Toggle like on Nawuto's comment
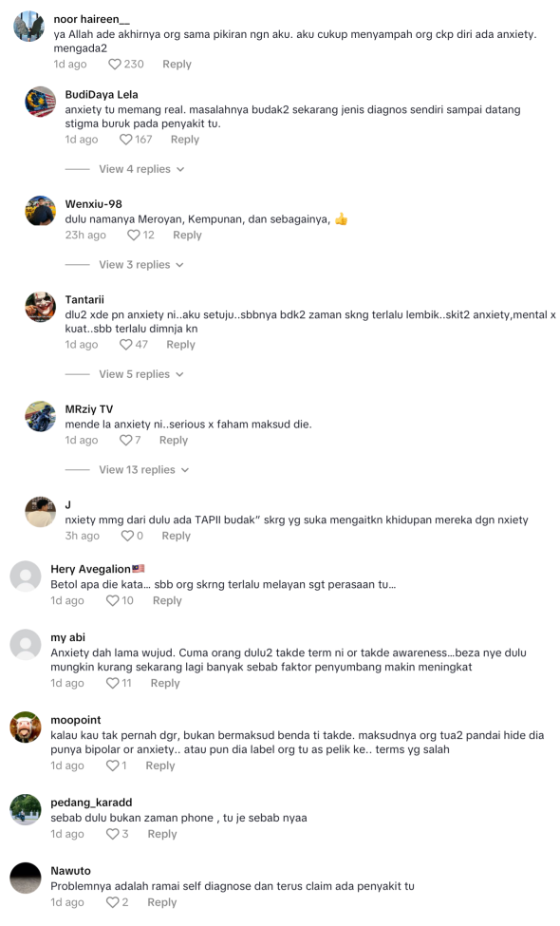560x926 pixels. (112, 902)
